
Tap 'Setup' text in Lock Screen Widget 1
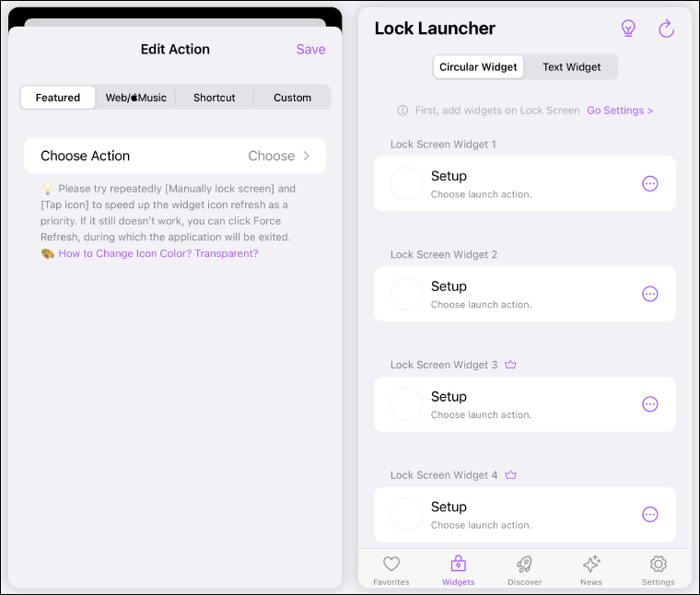pyautogui.click(x=449, y=176)
